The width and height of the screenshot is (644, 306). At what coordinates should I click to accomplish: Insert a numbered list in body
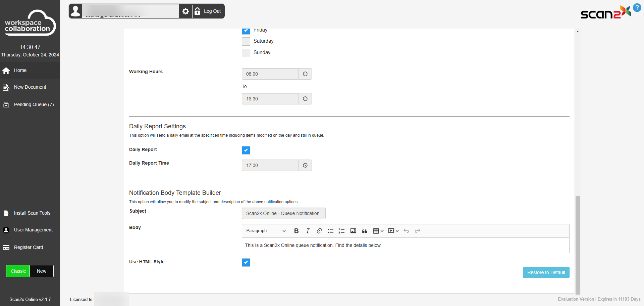(341, 231)
